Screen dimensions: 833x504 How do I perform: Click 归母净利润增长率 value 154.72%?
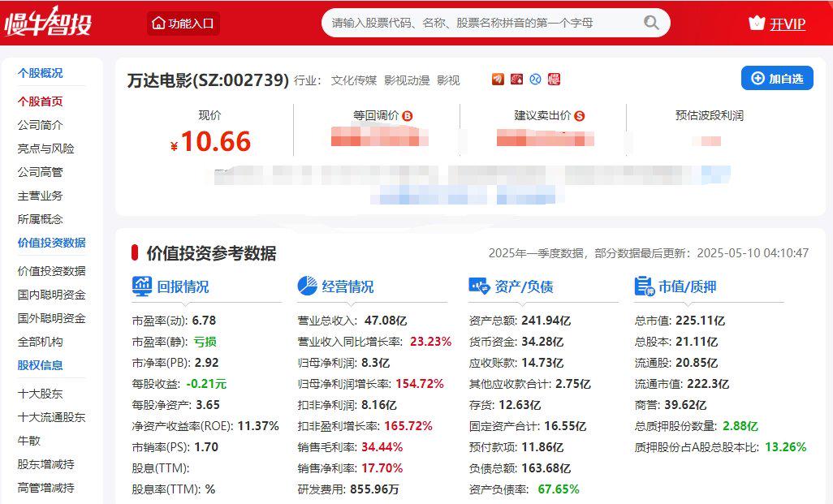(x=420, y=383)
